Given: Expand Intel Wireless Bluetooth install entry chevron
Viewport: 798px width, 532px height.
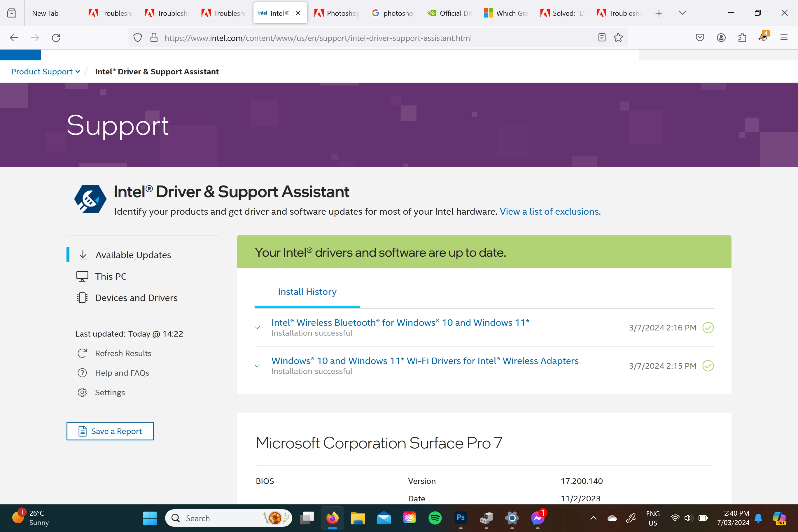Looking at the screenshot, I should [257, 328].
